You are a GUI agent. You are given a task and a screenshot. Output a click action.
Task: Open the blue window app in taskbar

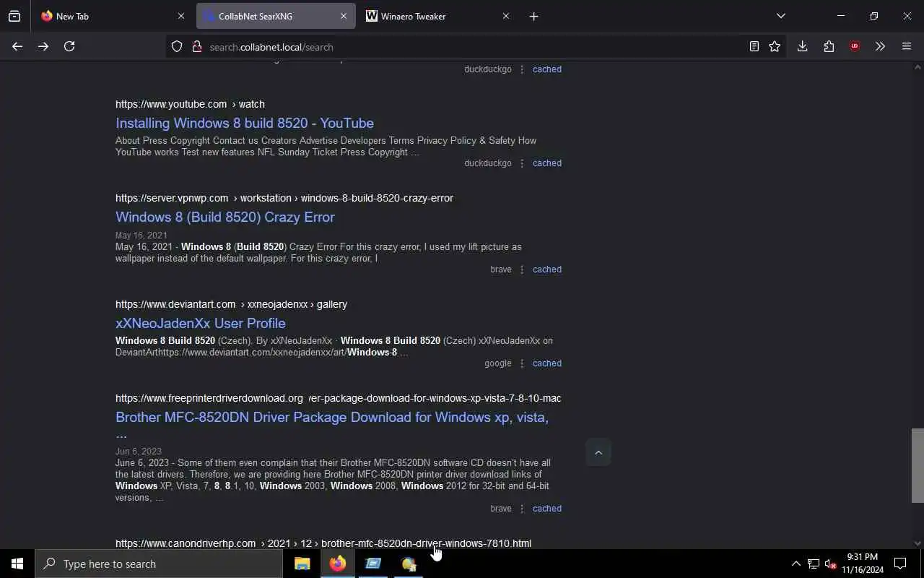point(373,564)
